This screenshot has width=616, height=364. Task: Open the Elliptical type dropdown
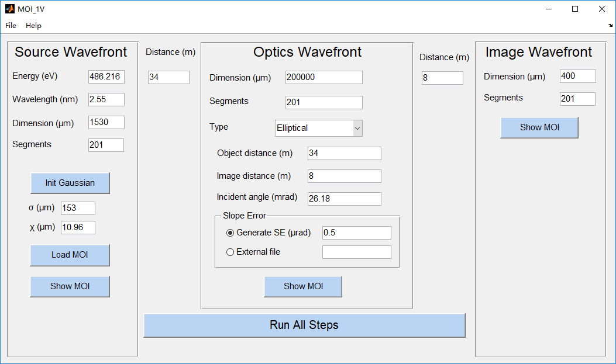[318, 128]
